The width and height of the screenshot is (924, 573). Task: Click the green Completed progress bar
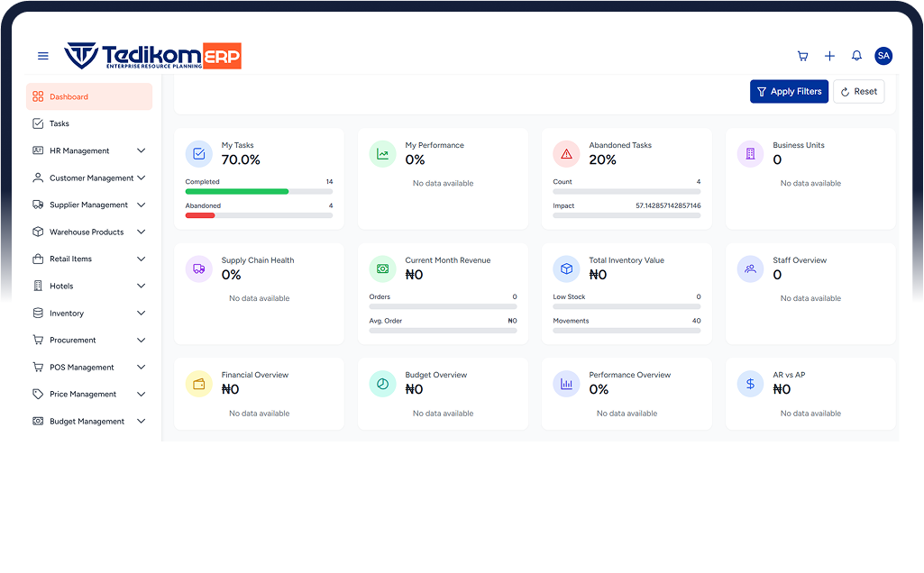(x=237, y=191)
